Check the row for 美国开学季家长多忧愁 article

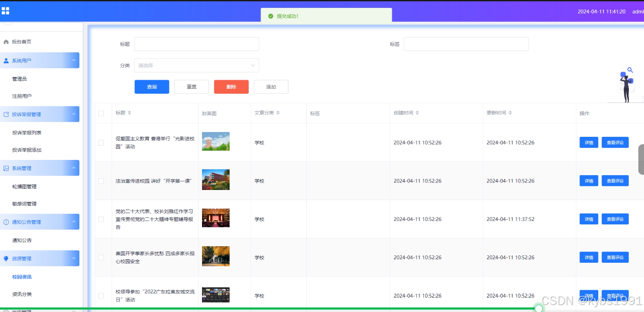click(x=101, y=258)
